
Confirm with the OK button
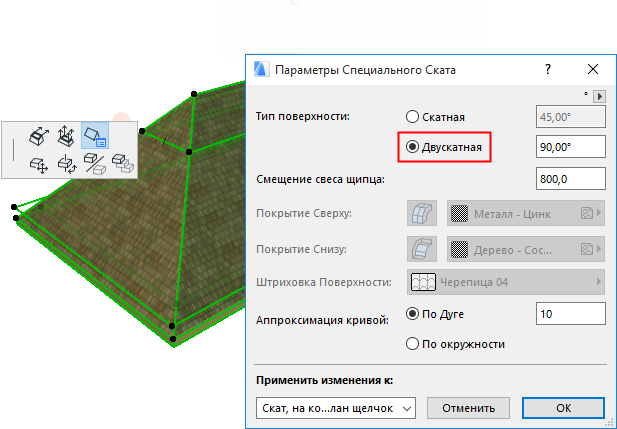[x=563, y=408]
